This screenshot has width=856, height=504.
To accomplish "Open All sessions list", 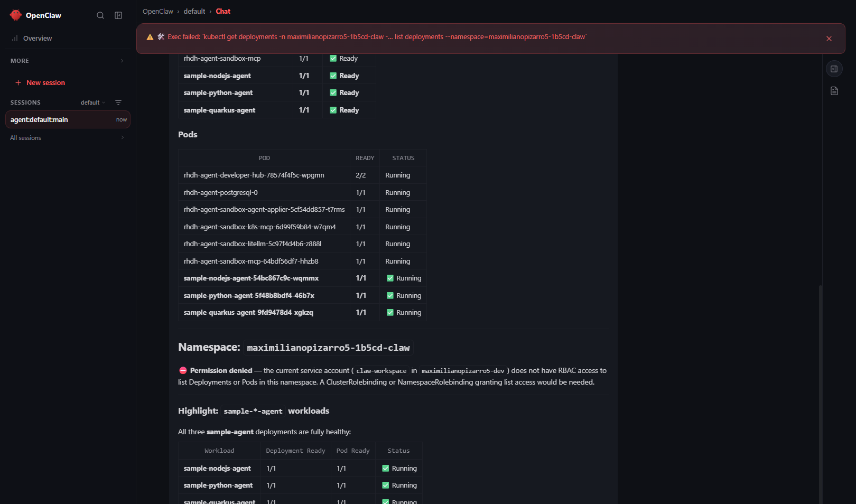I will tap(68, 138).
